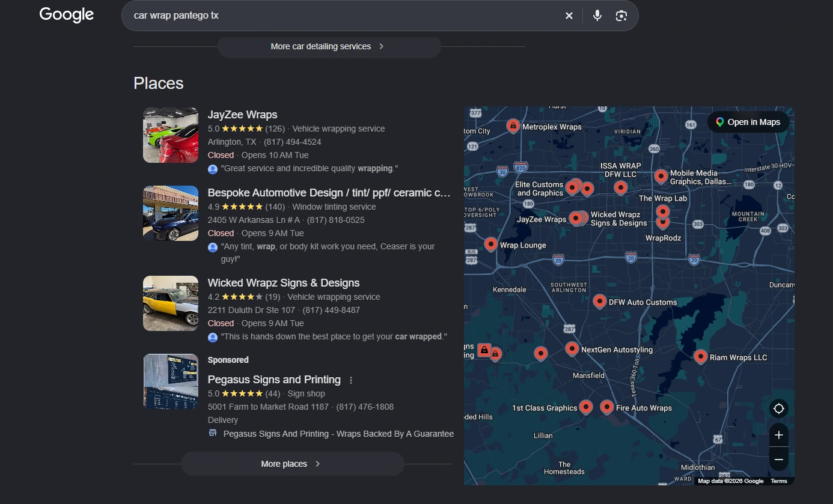
Task: Click the JayZee Wraps review snippet
Action: pyautogui.click(x=310, y=169)
